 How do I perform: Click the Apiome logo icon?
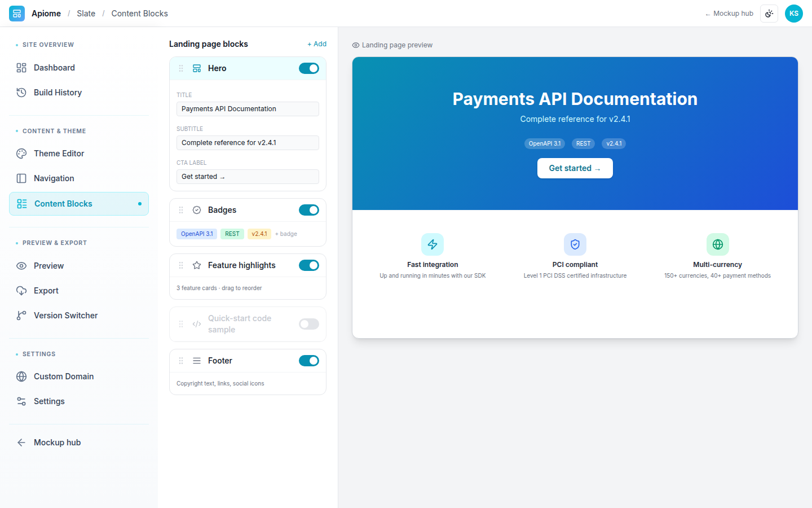point(17,14)
